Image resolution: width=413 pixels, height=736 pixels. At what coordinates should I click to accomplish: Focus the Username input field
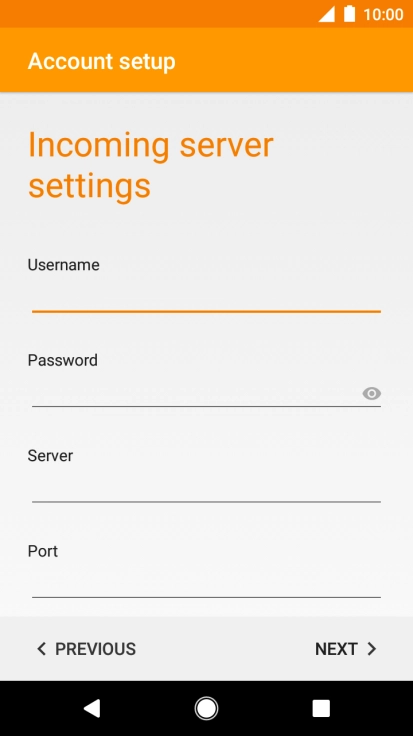[x=206, y=297]
